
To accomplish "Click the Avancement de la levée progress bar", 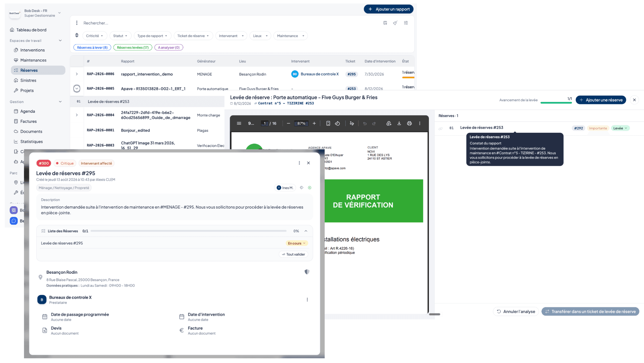I will [556, 103].
